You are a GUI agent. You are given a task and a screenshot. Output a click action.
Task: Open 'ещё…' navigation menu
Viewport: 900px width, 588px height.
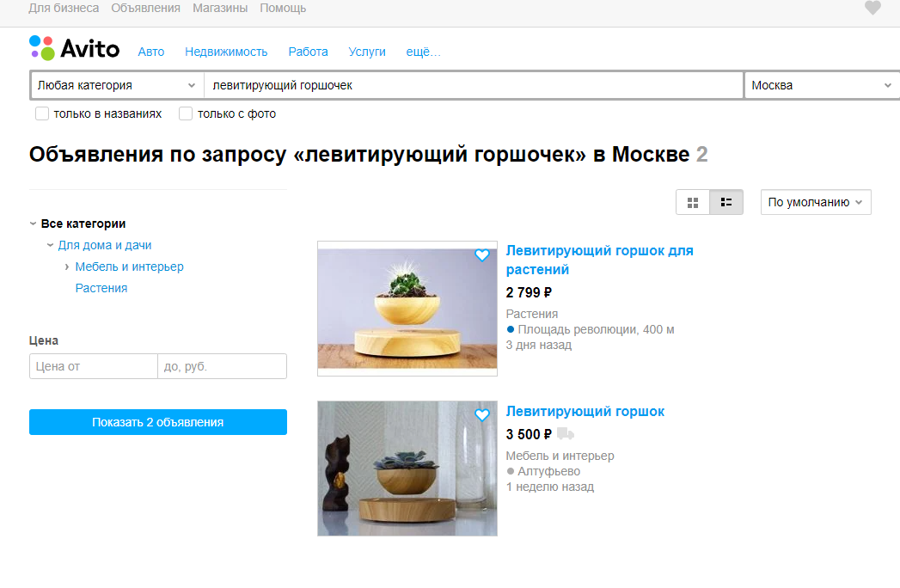(424, 52)
